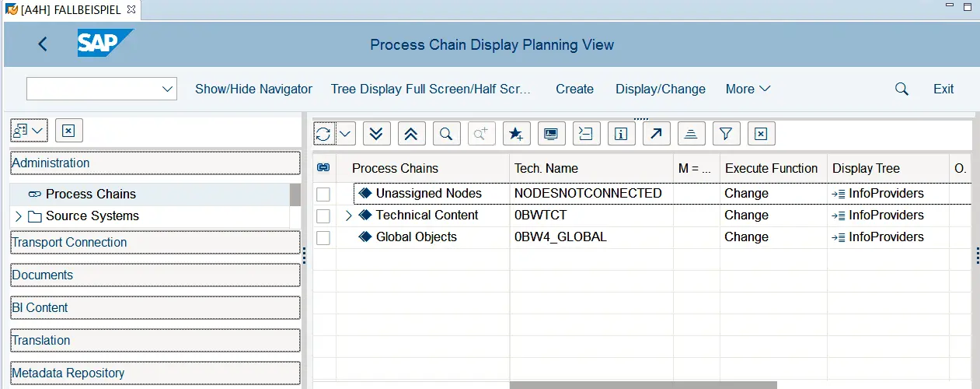Open the refresh button dropdown arrow
Screen dimensions: 980x389
[345, 134]
